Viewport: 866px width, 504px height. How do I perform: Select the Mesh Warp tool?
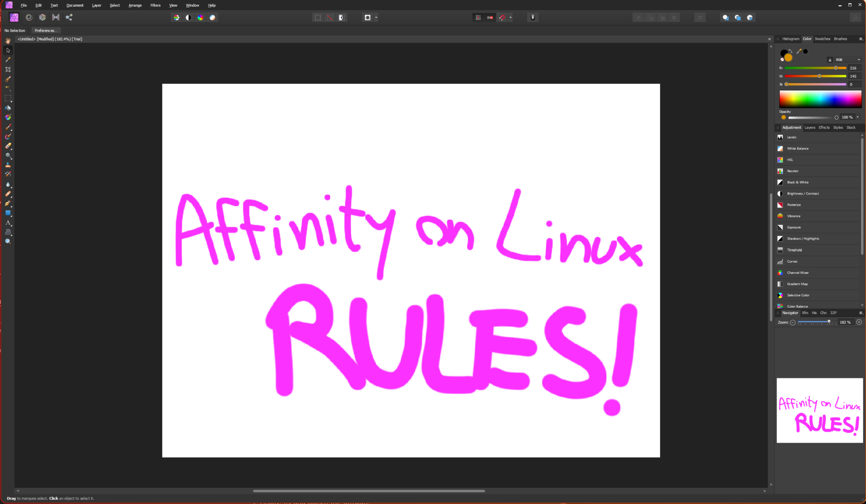point(8,232)
